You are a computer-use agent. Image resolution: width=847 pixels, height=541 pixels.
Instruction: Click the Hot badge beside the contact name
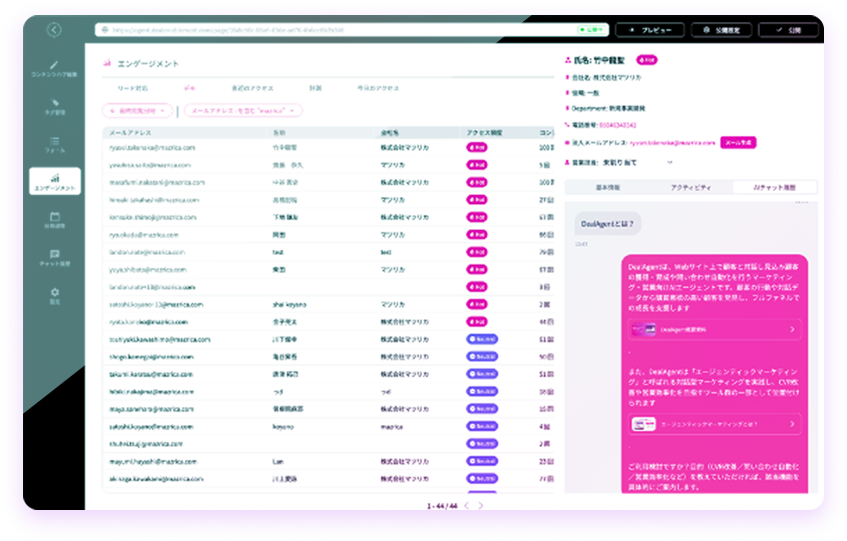tap(647, 60)
